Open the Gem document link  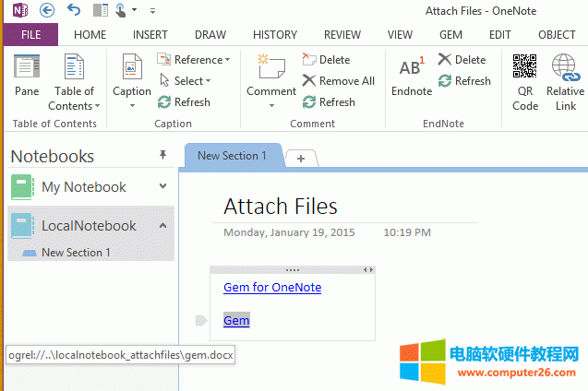pos(236,320)
